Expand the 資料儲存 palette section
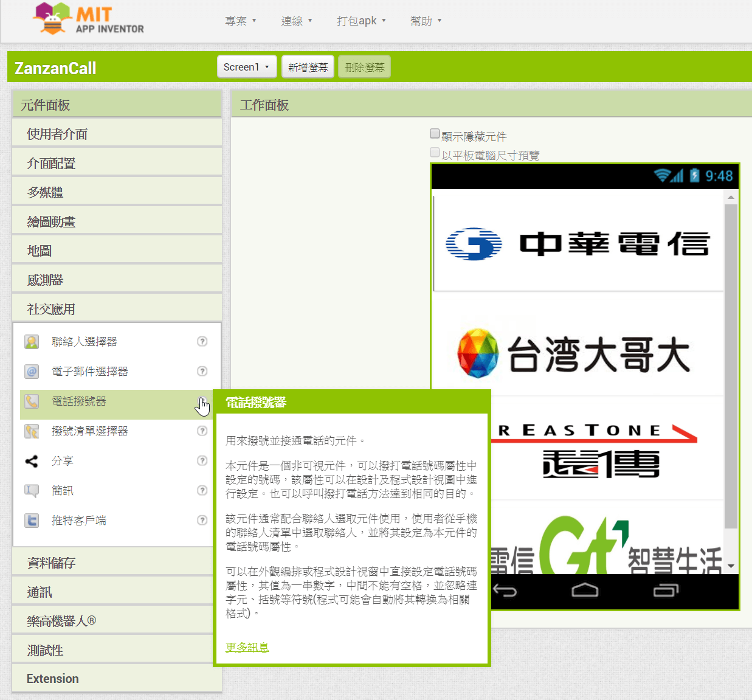The height and width of the screenshot is (700, 752). pyautogui.click(x=117, y=563)
